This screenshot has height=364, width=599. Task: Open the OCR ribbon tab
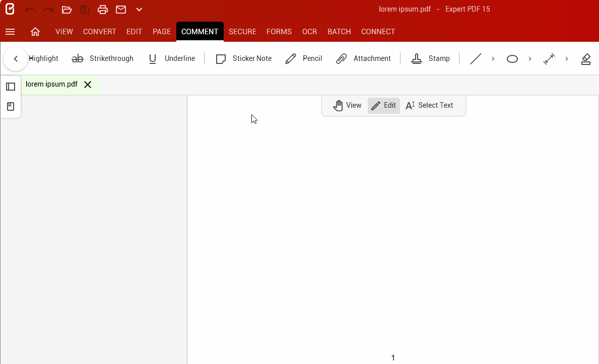[310, 32]
